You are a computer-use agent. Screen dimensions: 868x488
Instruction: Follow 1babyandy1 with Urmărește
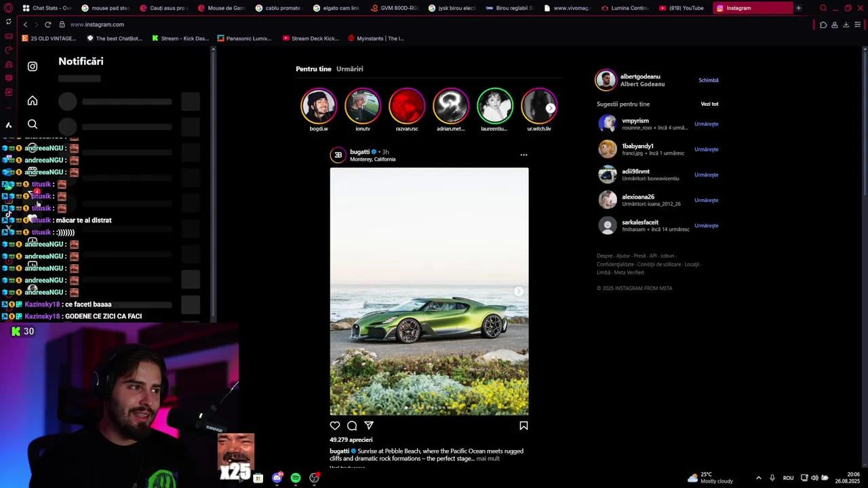point(706,149)
